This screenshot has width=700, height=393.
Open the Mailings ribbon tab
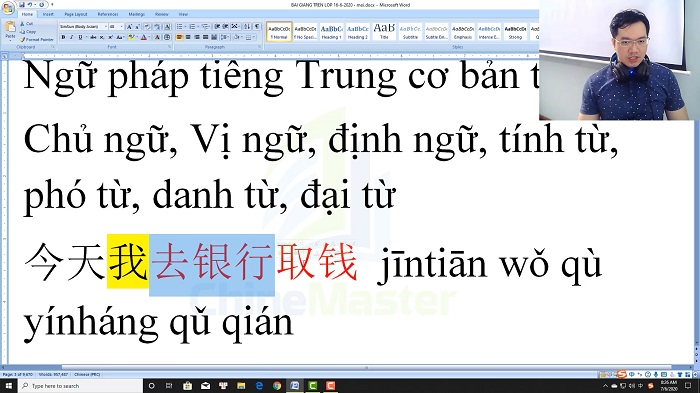click(137, 14)
